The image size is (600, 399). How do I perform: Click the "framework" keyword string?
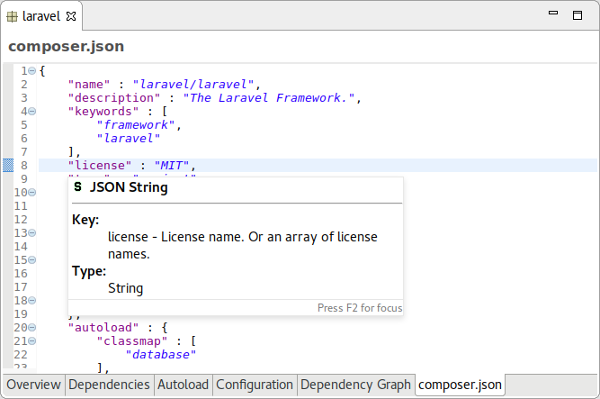click(x=135, y=125)
